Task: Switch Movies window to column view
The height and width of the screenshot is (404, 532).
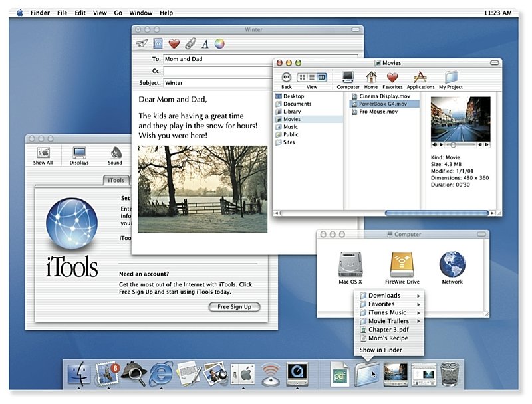Action: (321, 78)
